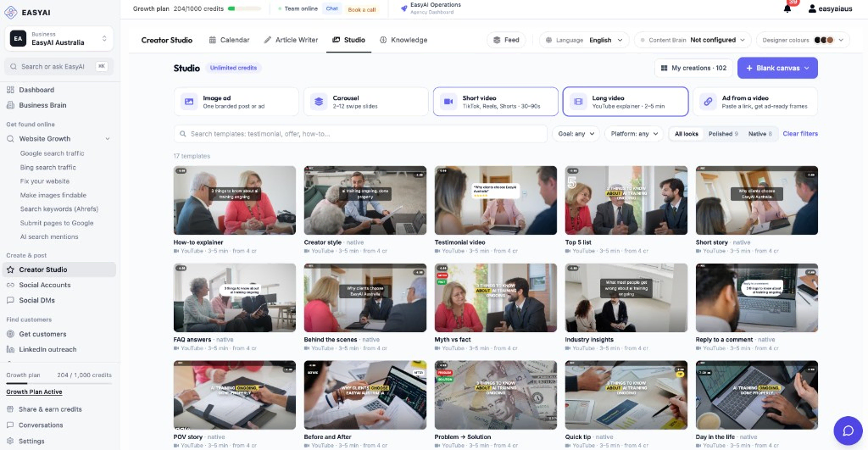Switch to the Calendar tab

[x=229, y=40]
